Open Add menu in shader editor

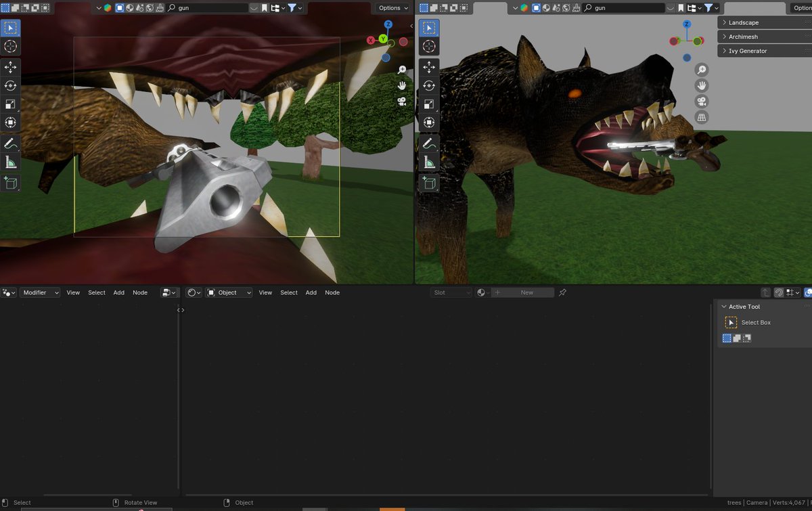pos(311,292)
